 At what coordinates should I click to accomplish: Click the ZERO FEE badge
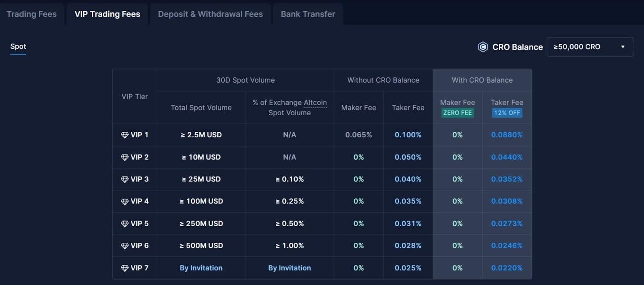457,113
